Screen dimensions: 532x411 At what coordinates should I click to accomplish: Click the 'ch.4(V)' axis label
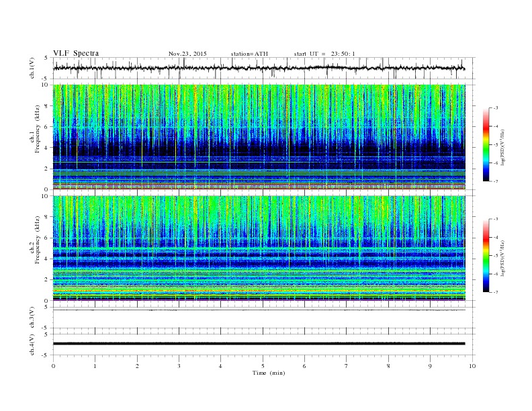click(x=32, y=345)
